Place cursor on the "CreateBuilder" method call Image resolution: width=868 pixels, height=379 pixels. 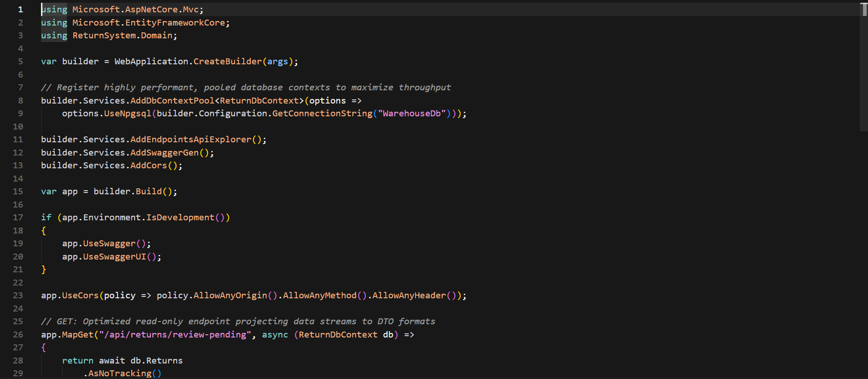228,62
